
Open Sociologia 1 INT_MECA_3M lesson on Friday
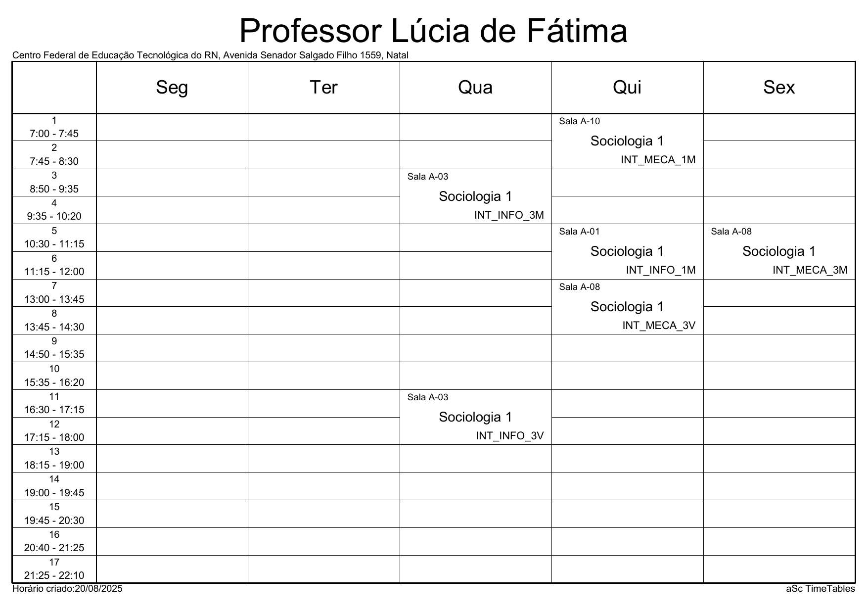779,252
